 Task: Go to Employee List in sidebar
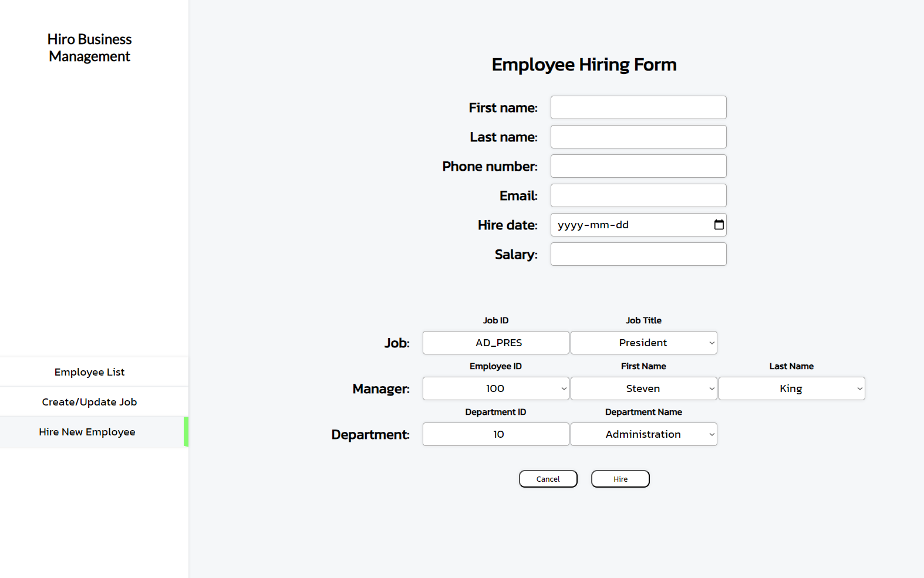tap(89, 372)
